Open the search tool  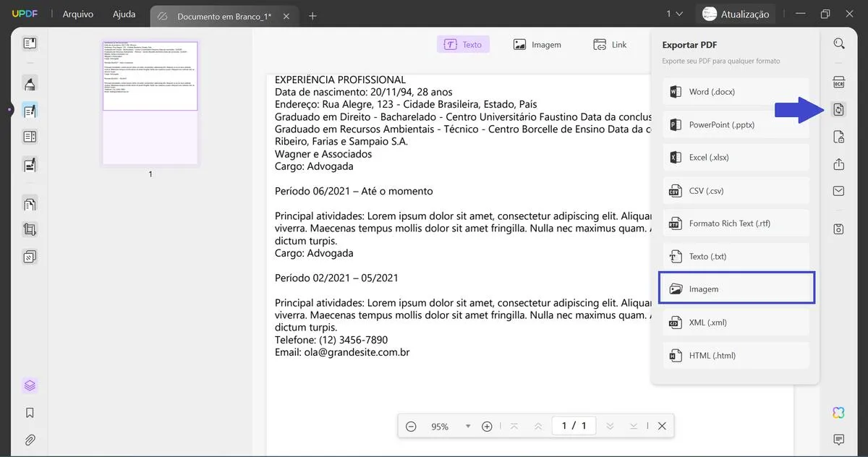click(x=838, y=43)
